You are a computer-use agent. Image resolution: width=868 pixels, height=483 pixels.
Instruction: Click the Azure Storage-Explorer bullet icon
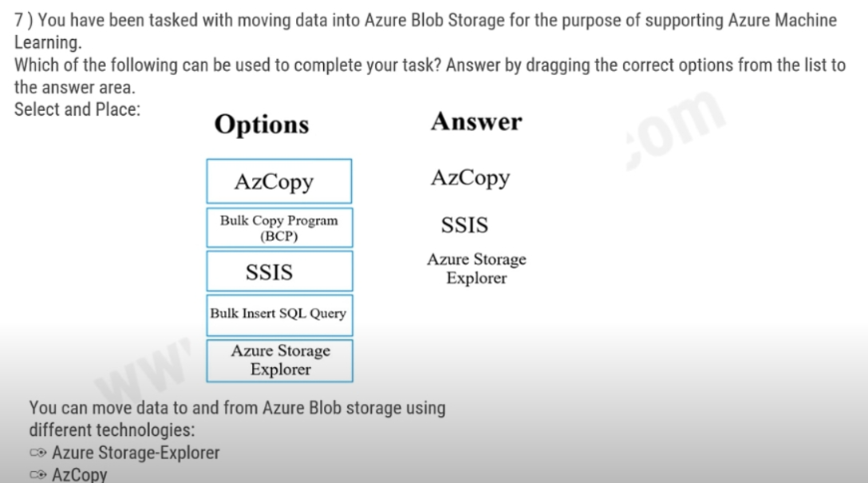[37, 453]
